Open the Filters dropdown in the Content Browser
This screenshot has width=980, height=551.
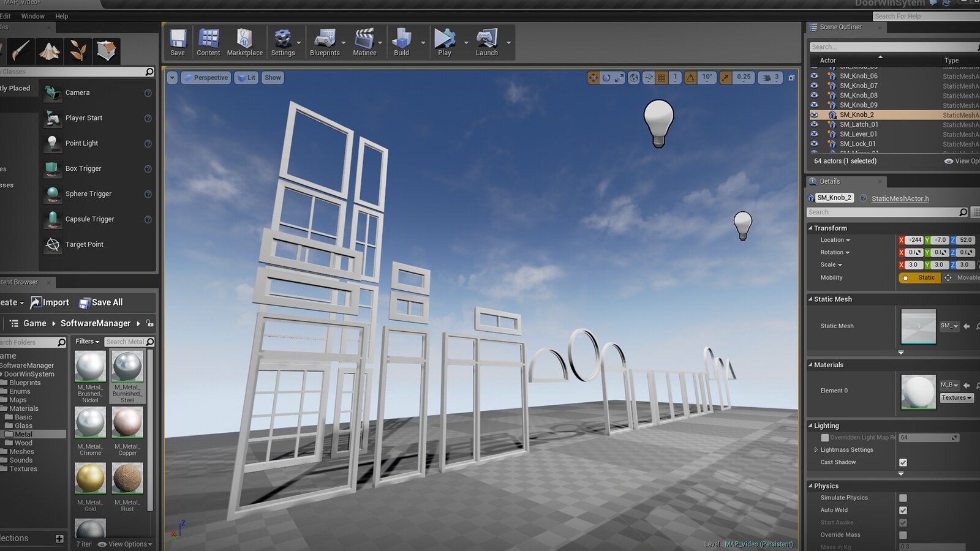86,341
